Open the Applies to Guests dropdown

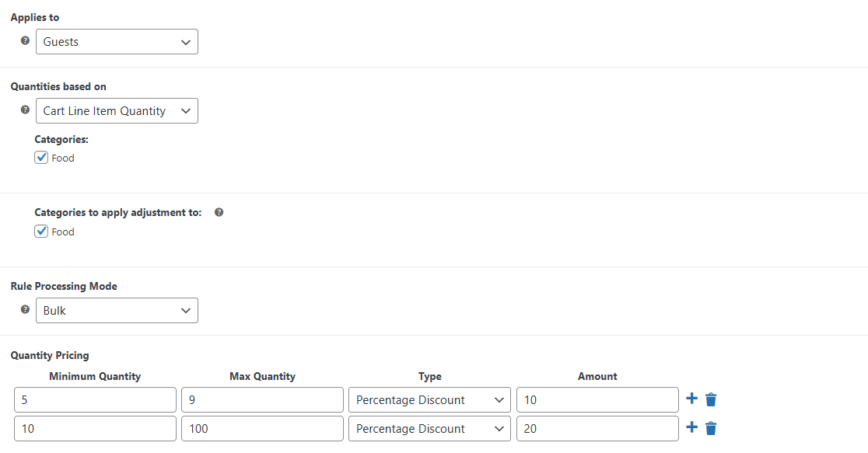[x=117, y=41]
